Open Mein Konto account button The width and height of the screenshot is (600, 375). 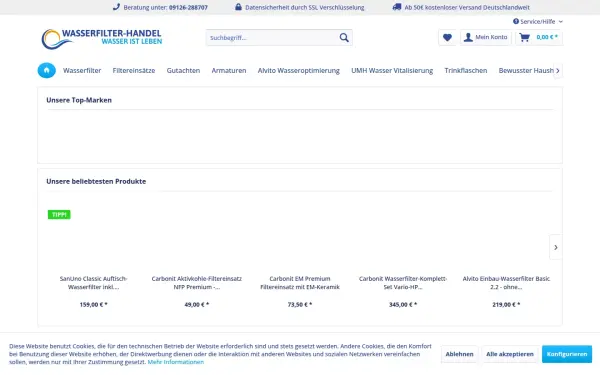486,37
